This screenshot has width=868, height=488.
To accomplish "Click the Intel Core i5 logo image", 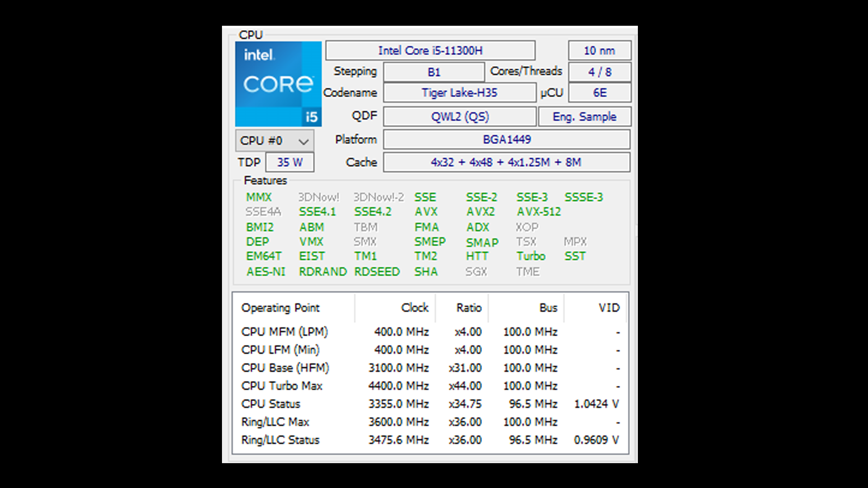I will pos(278,84).
